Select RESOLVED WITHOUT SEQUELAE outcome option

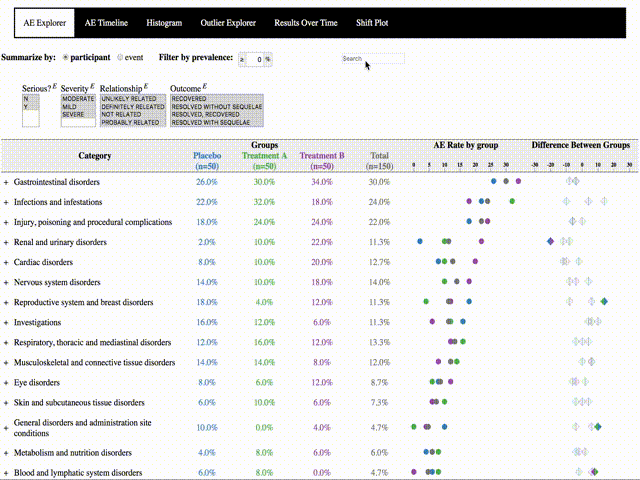(217, 107)
